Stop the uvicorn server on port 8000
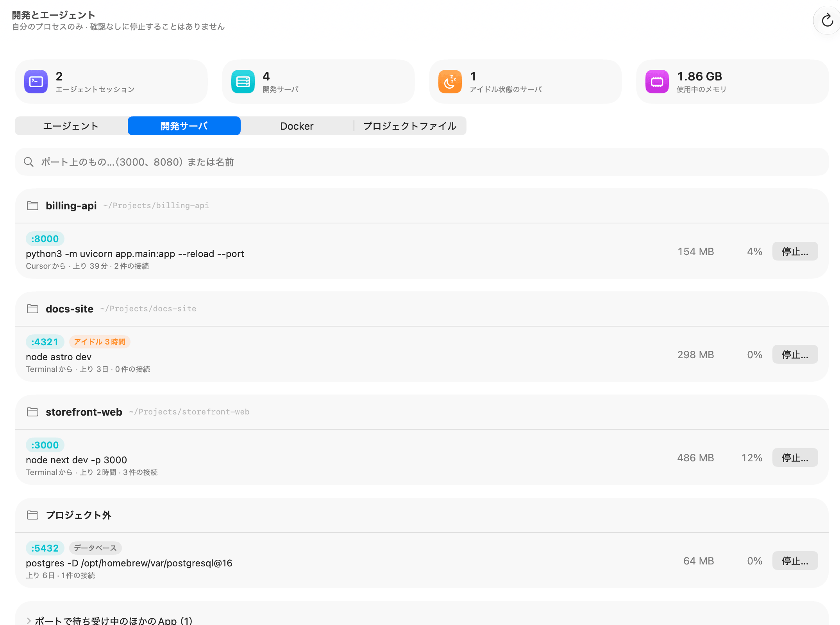 click(795, 251)
